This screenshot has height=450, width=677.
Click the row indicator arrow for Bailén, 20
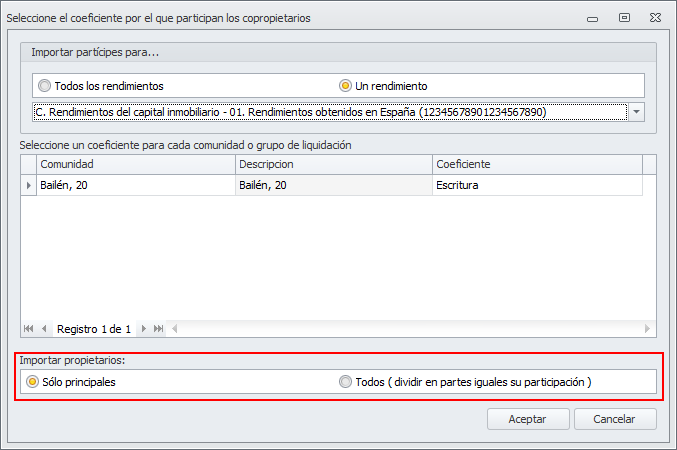[x=28, y=185]
